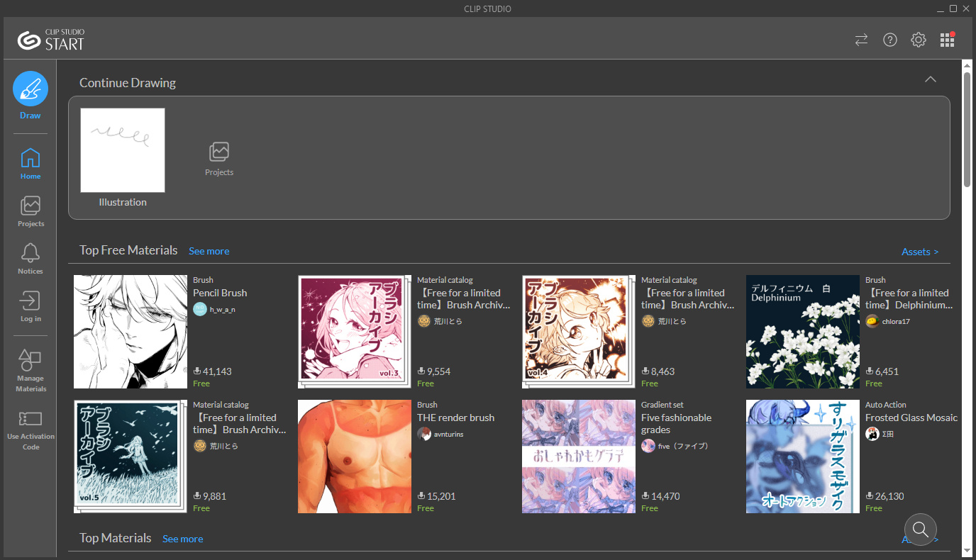
Task: Open the Notices bell
Action: click(30, 259)
